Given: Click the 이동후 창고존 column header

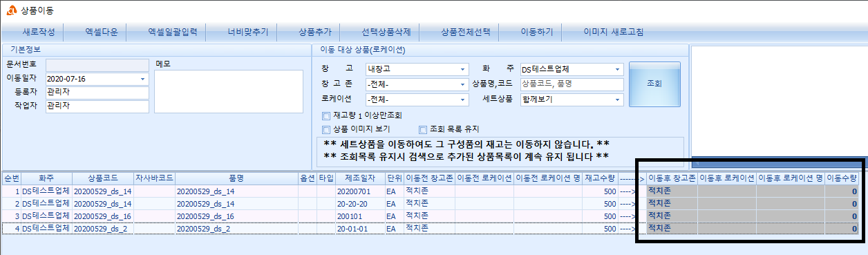Looking at the screenshot, I should pyautogui.click(x=671, y=178).
